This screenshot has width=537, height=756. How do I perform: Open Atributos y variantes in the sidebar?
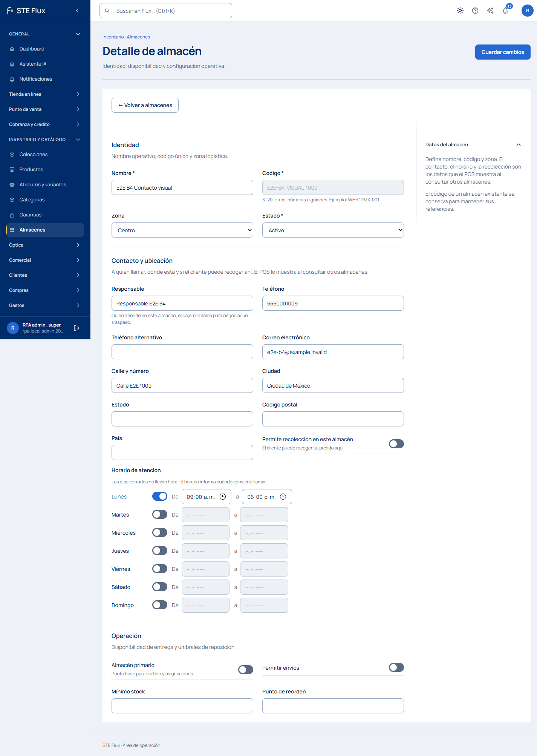pos(45,185)
